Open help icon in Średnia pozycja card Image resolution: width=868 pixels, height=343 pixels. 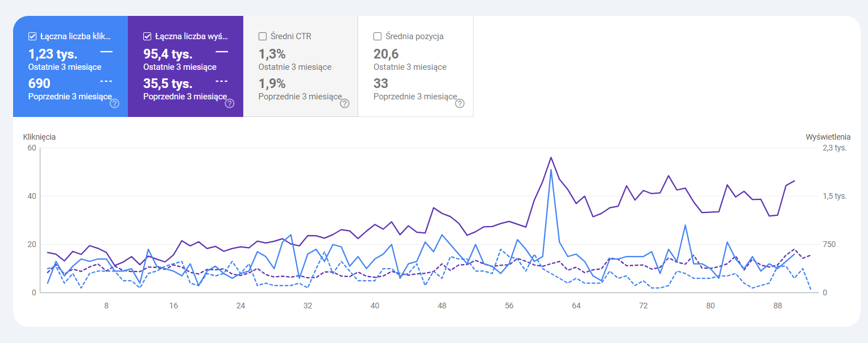460,103
